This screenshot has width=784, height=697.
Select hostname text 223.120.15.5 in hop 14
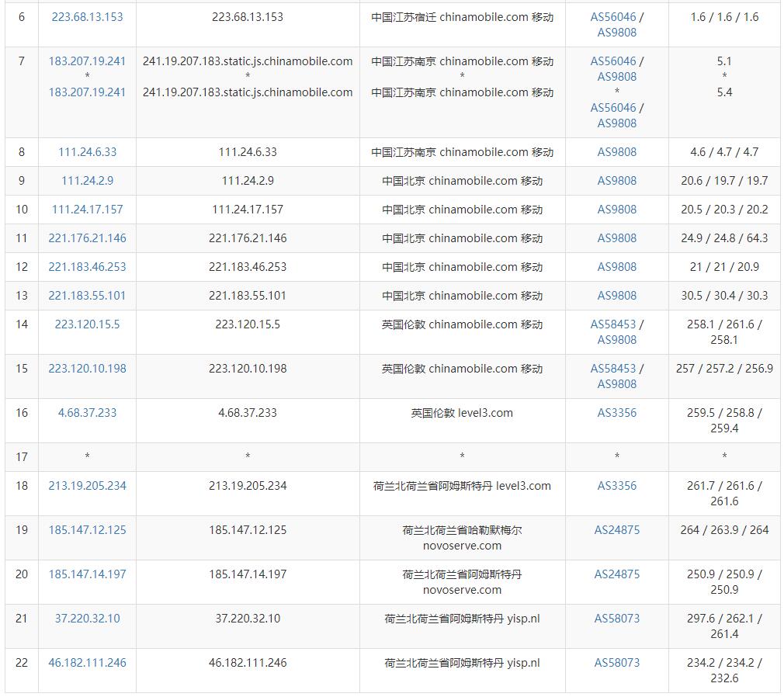[x=248, y=324]
